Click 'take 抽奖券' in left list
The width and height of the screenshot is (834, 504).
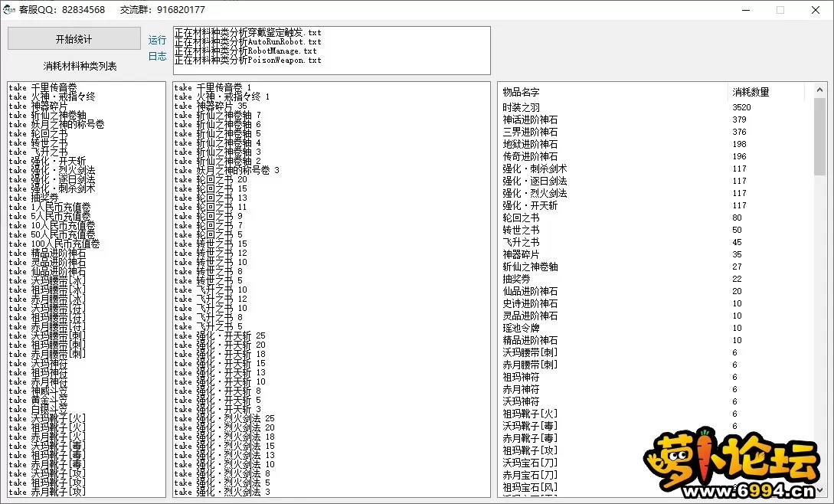coord(34,198)
